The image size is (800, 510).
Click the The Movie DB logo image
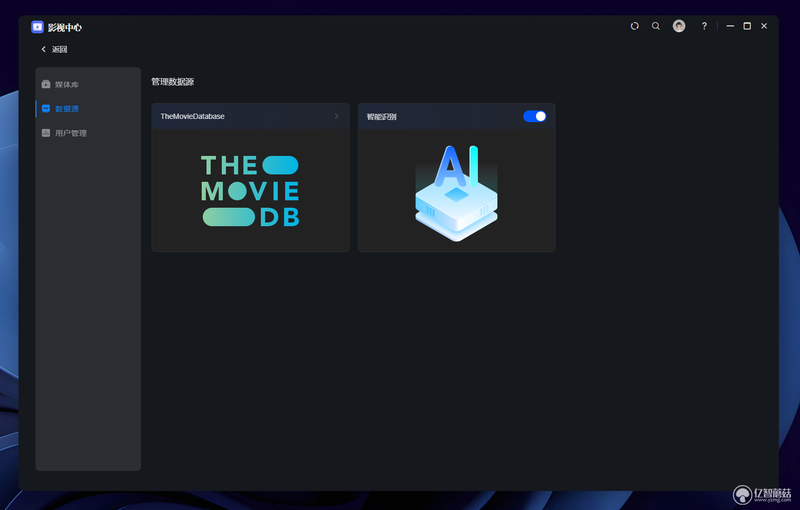[x=250, y=191]
